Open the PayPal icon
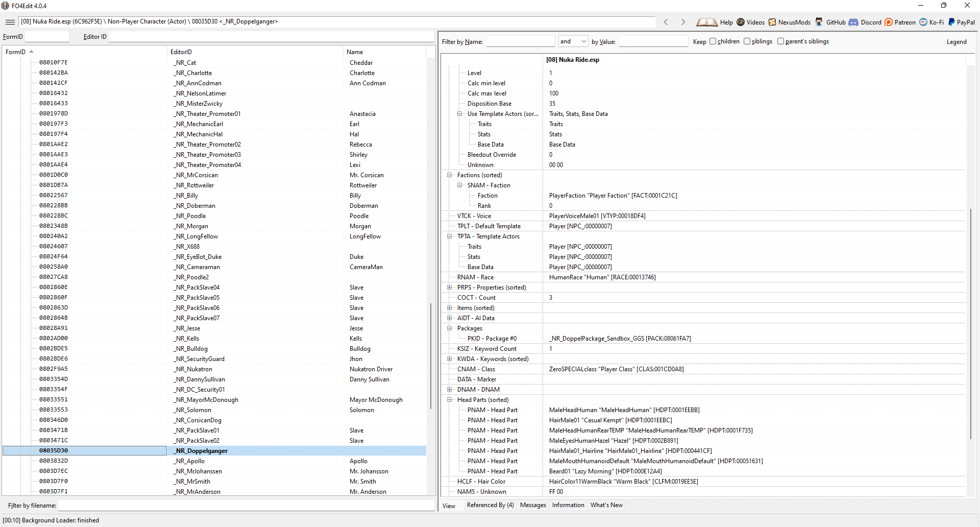 pos(951,22)
